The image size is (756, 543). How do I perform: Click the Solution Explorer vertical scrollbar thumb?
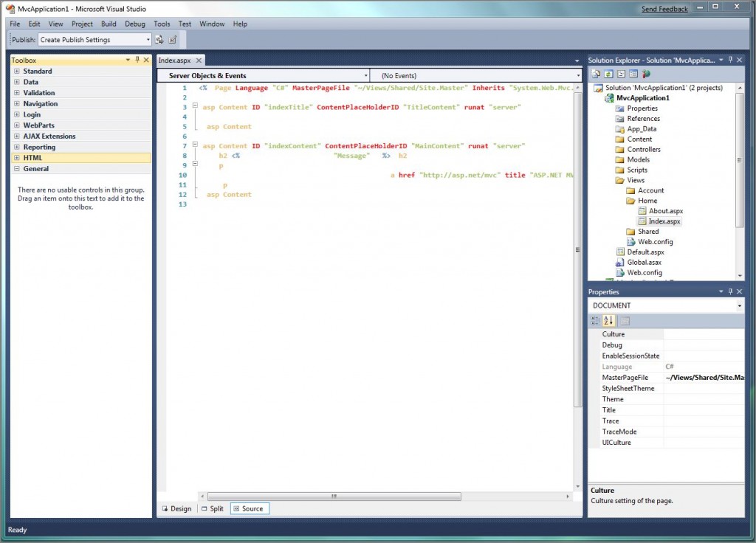[740, 160]
